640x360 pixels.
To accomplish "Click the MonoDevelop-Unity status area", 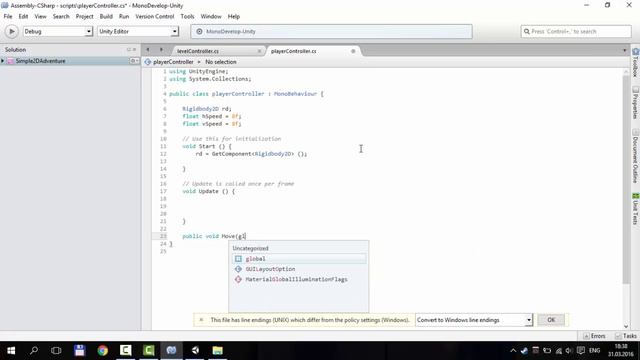I will (x=331, y=31).
